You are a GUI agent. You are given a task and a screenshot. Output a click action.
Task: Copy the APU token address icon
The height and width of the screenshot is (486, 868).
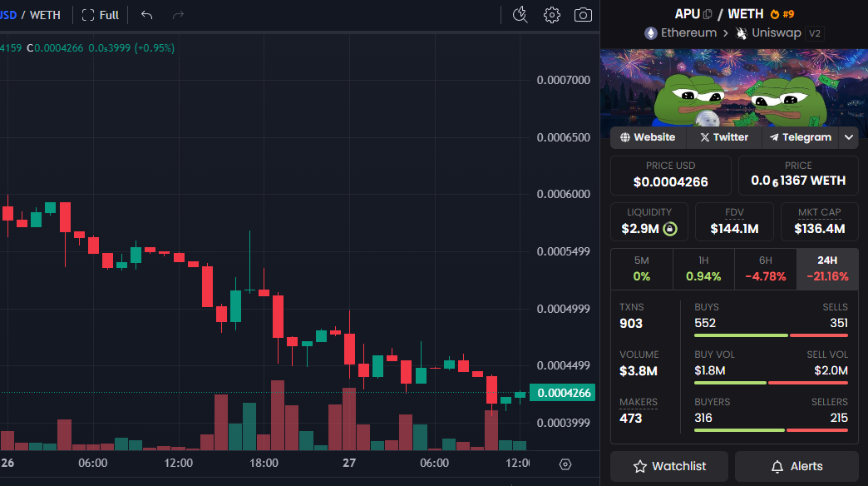tap(708, 14)
